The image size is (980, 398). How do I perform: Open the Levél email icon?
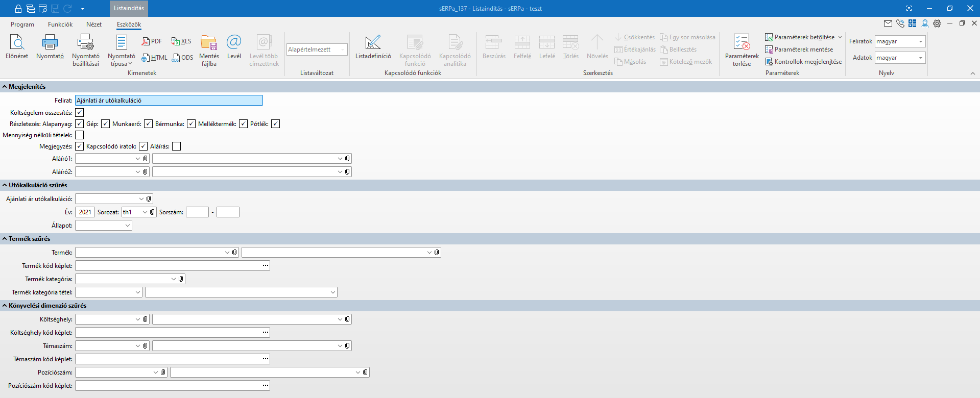234,43
